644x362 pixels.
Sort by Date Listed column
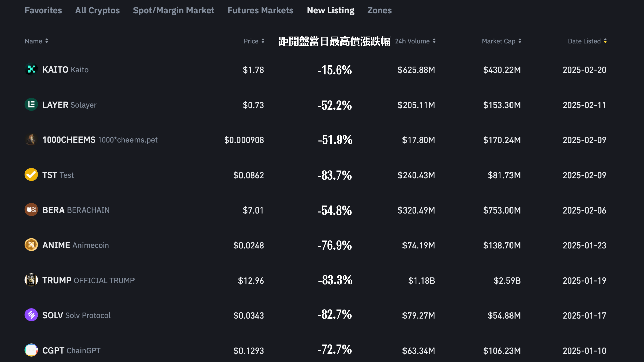click(x=587, y=41)
